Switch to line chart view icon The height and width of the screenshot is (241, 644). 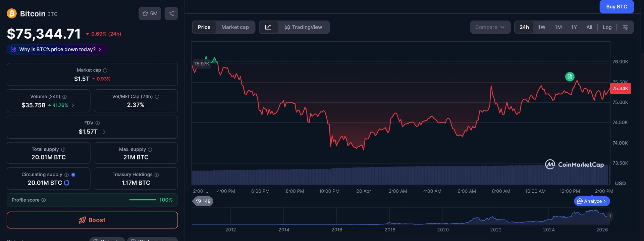268,27
